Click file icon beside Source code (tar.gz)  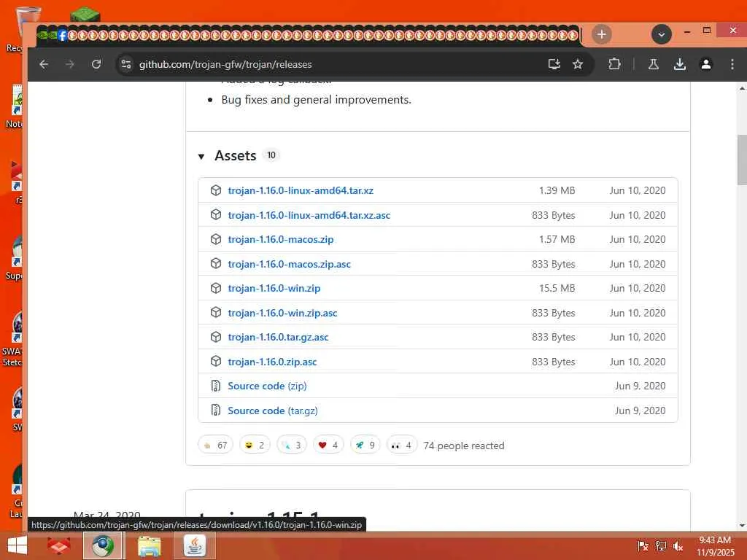(216, 410)
